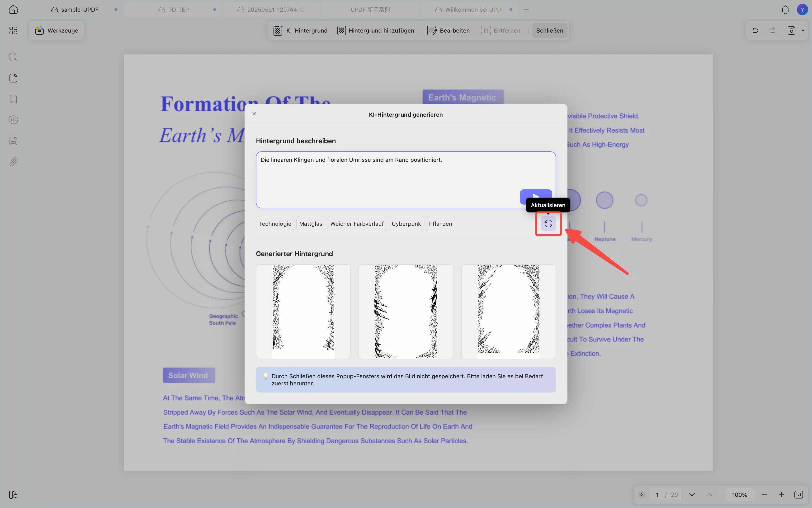Viewport: 812px width, 508px height.
Task: Select the middle generated background thumbnail
Action: (x=406, y=312)
